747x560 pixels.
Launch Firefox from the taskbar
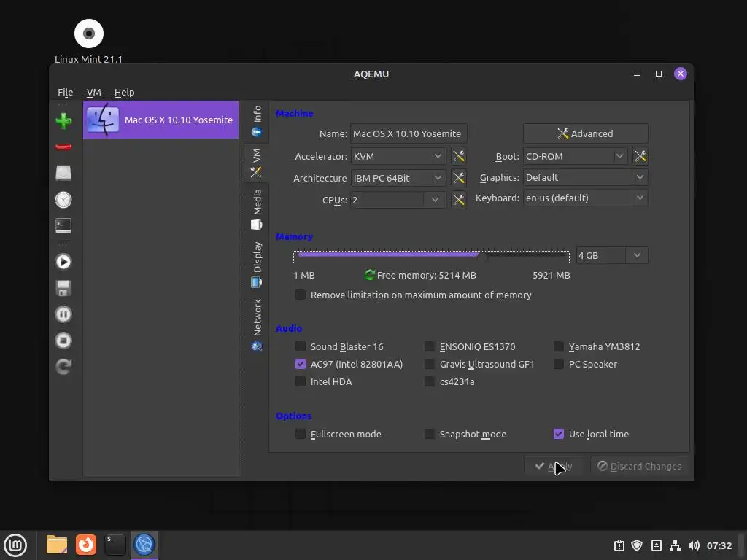point(86,545)
